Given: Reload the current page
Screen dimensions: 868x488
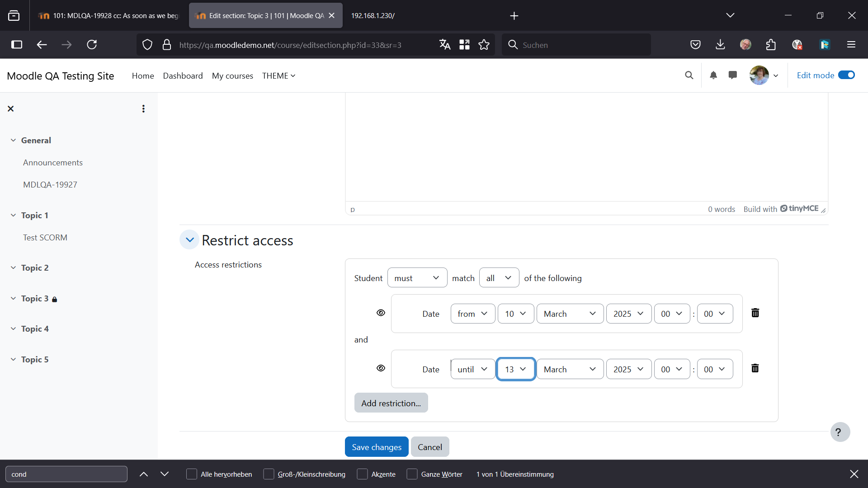Looking at the screenshot, I should coord(92,45).
